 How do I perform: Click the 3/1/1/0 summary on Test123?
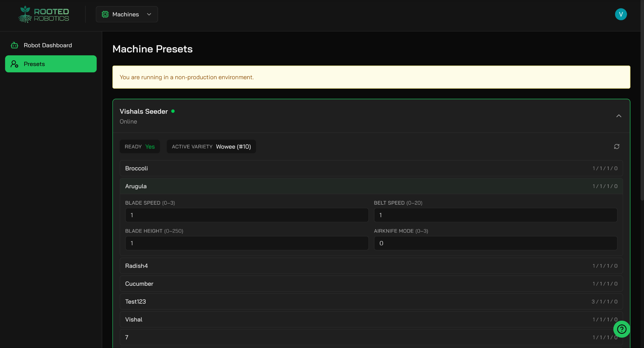(604, 301)
